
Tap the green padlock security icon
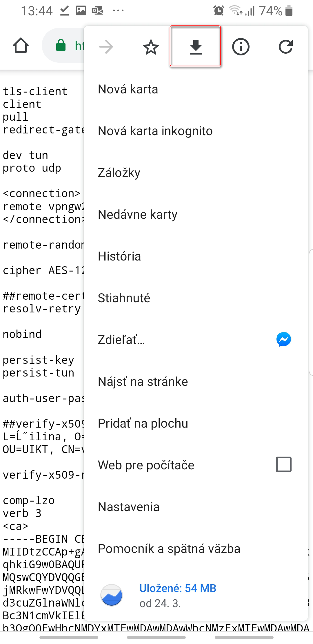pyautogui.click(x=61, y=45)
